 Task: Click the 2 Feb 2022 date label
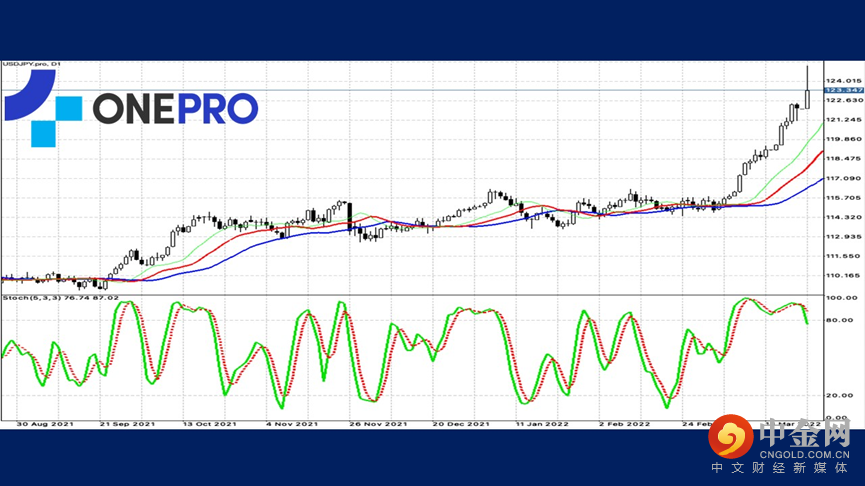(x=624, y=424)
